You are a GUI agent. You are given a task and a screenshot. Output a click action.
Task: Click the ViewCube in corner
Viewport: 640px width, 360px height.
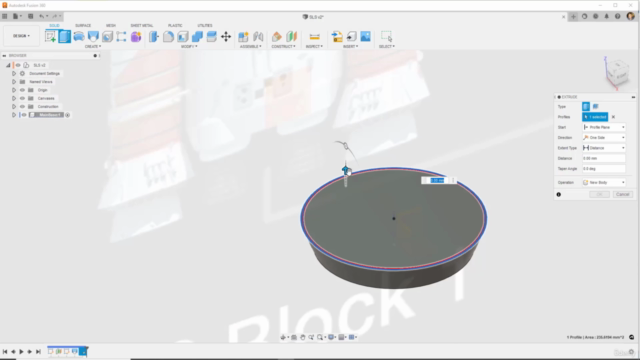[616, 74]
